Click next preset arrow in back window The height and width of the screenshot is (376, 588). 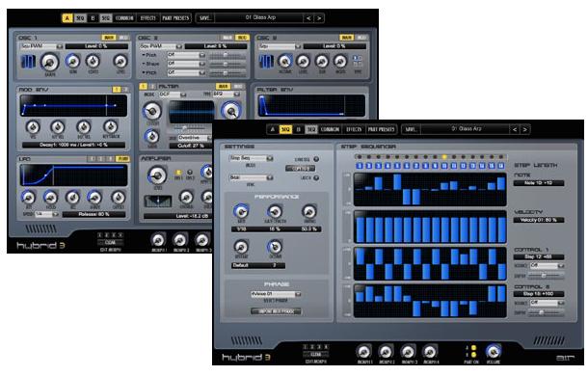coord(319,18)
